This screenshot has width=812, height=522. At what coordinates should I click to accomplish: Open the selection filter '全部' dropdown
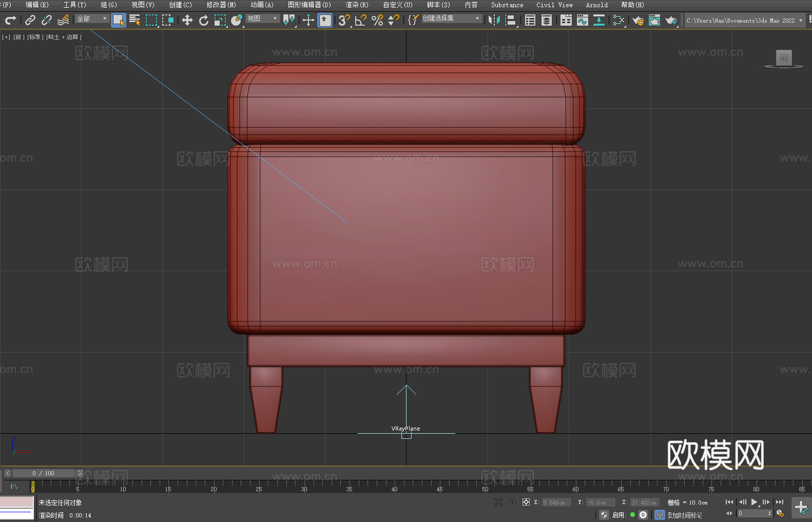tap(92, 18)
